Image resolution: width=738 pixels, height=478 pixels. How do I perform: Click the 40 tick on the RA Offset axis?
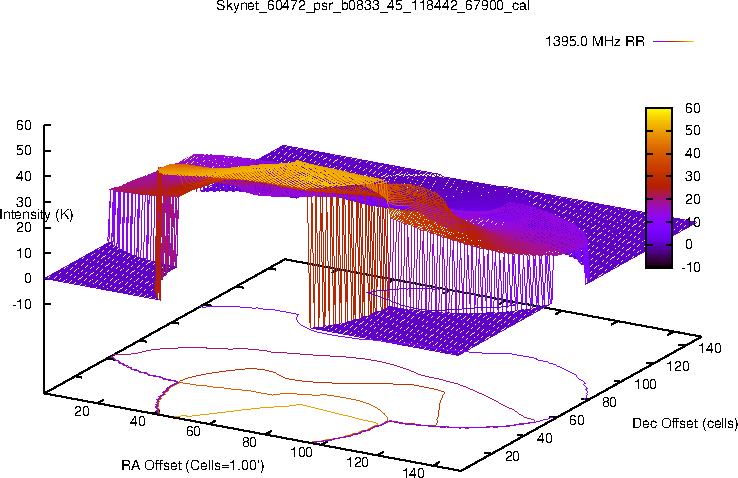(137, 421)
